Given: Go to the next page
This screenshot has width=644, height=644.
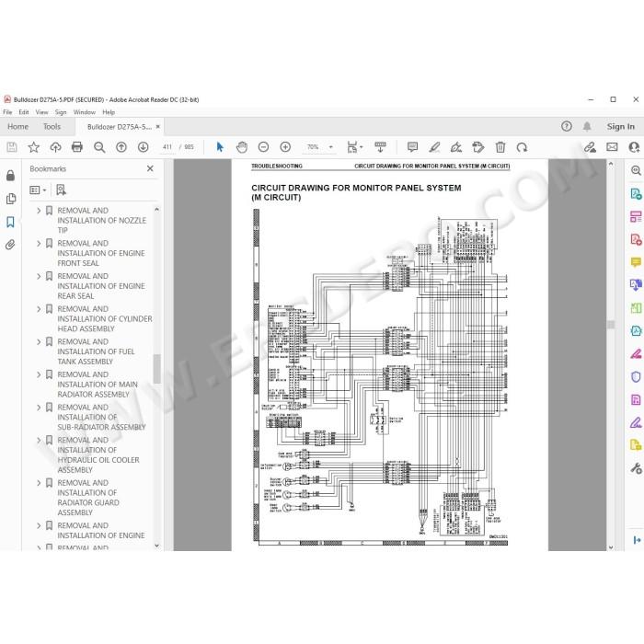Looking at the screenshot, I should tap(143, 147).
